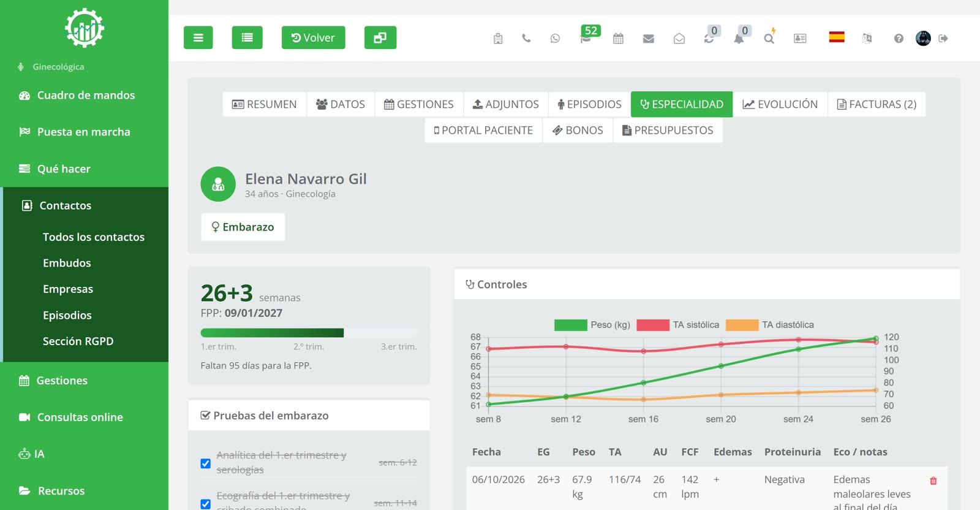
Task: Click the contact card icon
Action: [x=800, y=38]
